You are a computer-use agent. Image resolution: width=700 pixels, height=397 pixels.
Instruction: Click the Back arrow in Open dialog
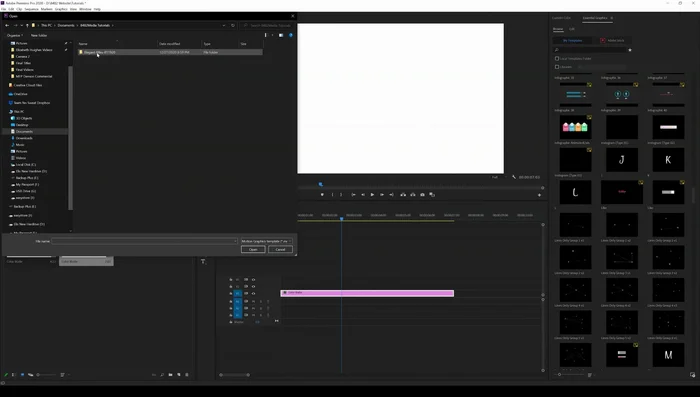pyautogui.click(x=7, y=25)
